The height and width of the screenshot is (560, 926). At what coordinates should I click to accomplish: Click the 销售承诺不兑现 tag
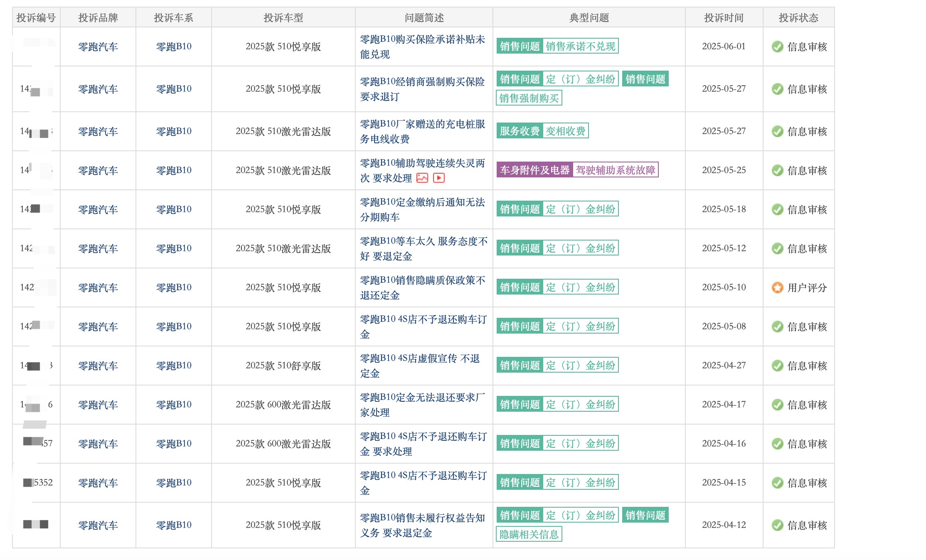(580, 46)
